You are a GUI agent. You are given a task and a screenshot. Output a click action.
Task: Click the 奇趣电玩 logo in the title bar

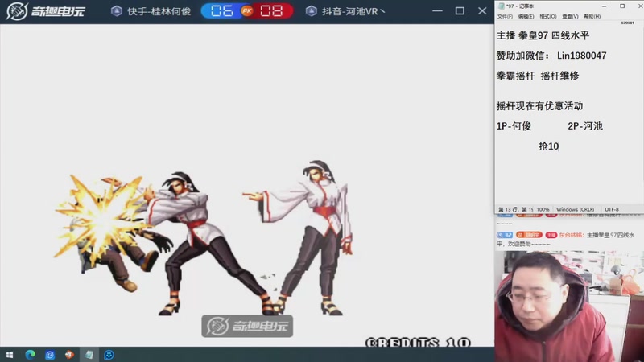[45, 11]
